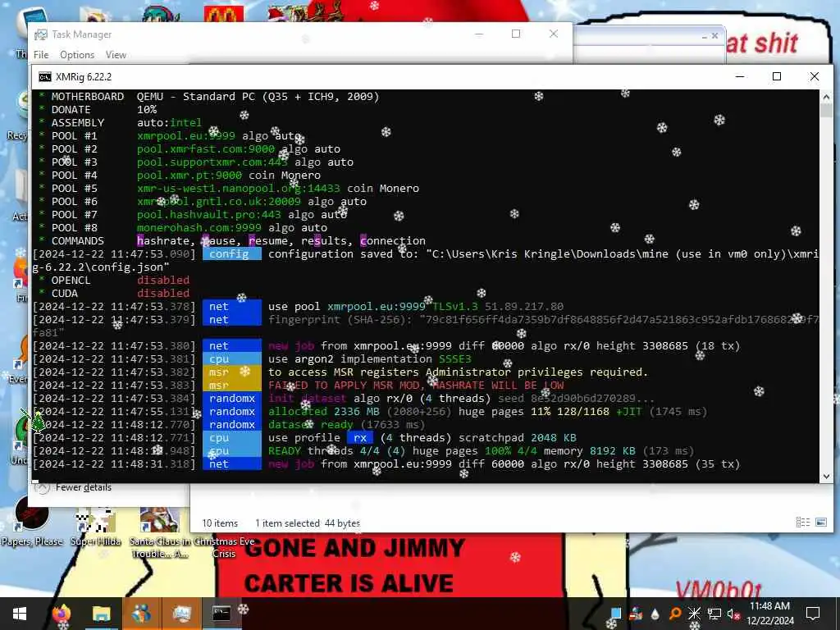Click 'pool.hashvault.pro:443' in POOL #7 line
The height and width of the screenshot is (630, 840).
click(x=209, y=215)
